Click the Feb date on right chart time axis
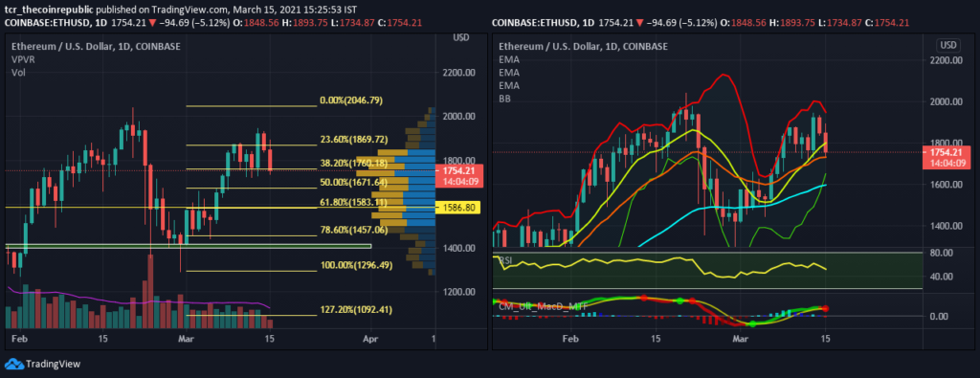Viewport: 980px width, 378px height. [x=570, y=338]
